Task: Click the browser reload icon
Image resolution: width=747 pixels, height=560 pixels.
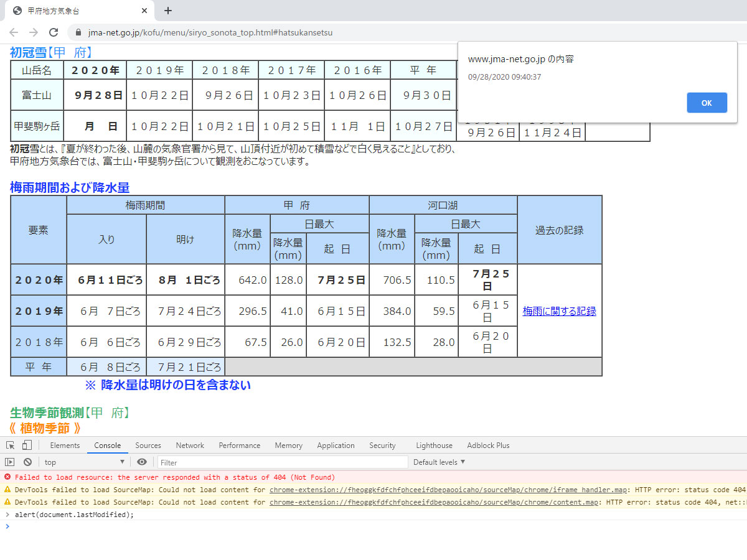Action: pyautogui.click(x=54, y=32)
